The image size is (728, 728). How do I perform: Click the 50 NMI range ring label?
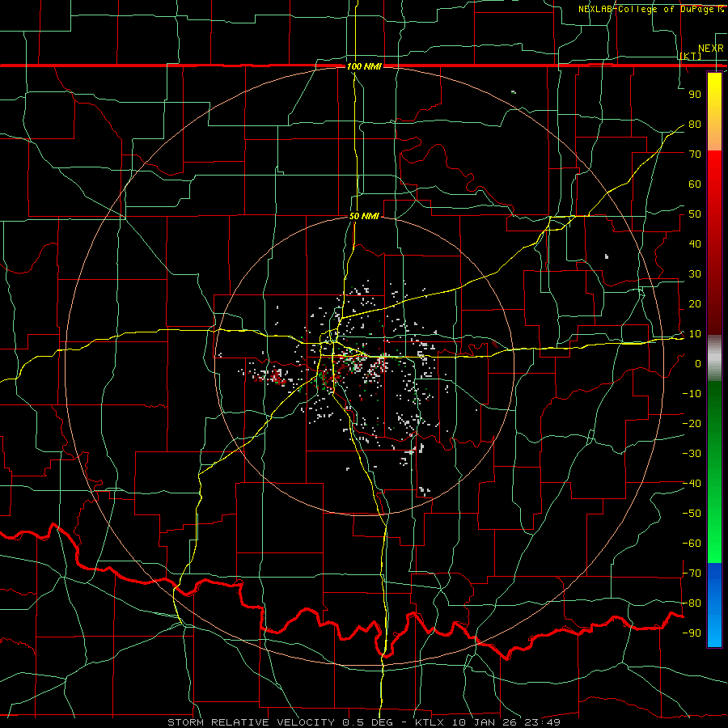364,216
